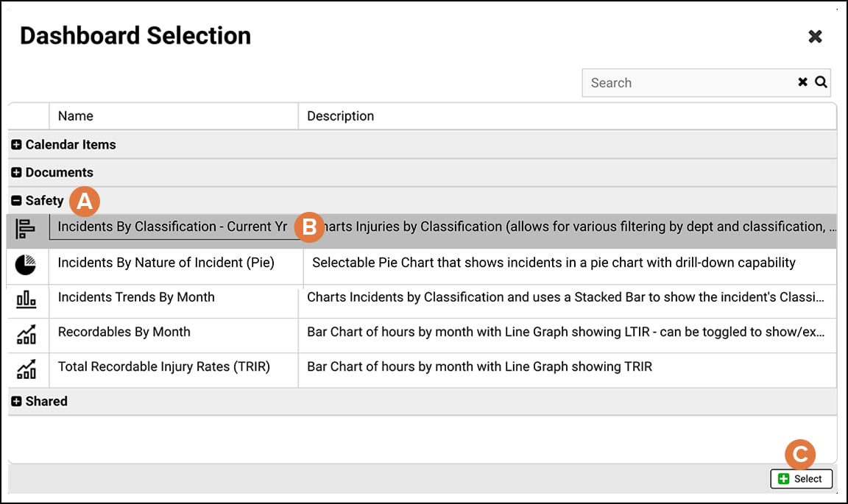Click the Description column header
Screen dimensions: 848x504
(x=339, y=116)
